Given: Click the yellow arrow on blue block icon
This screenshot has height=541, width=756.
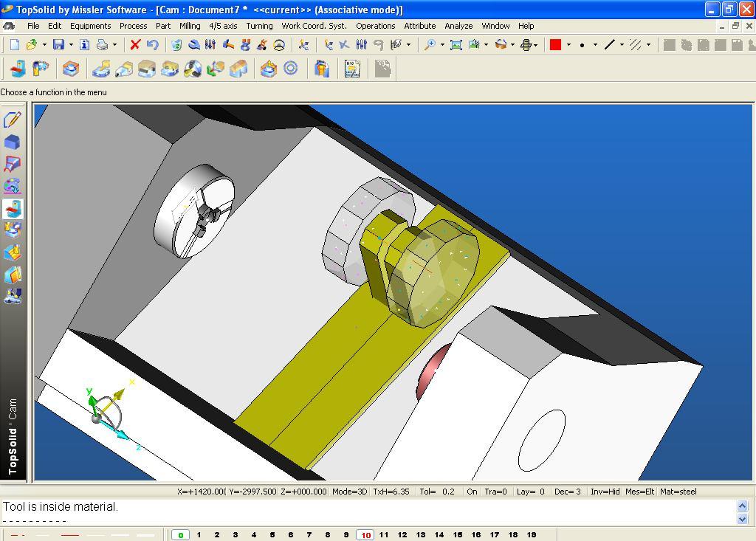Looking at the screenshot, I should (x=101, y=69).
